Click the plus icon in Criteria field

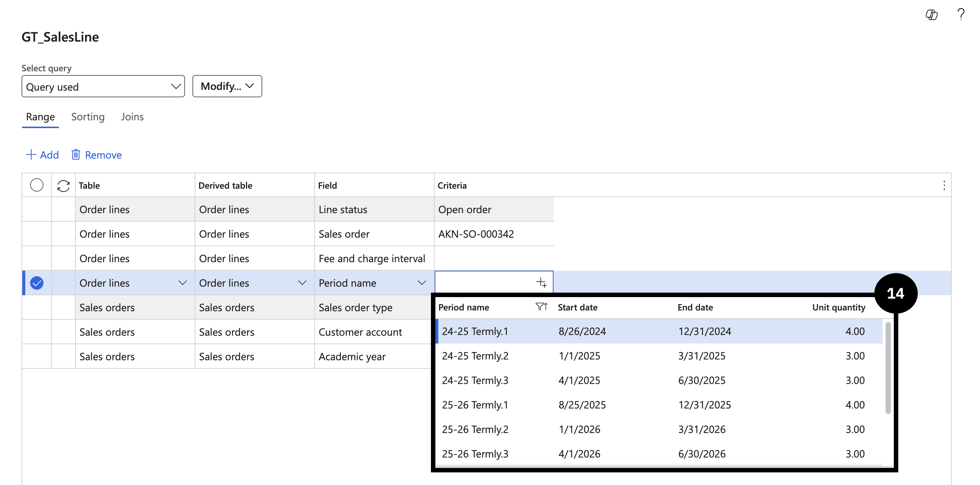click(x=541, y=283)
